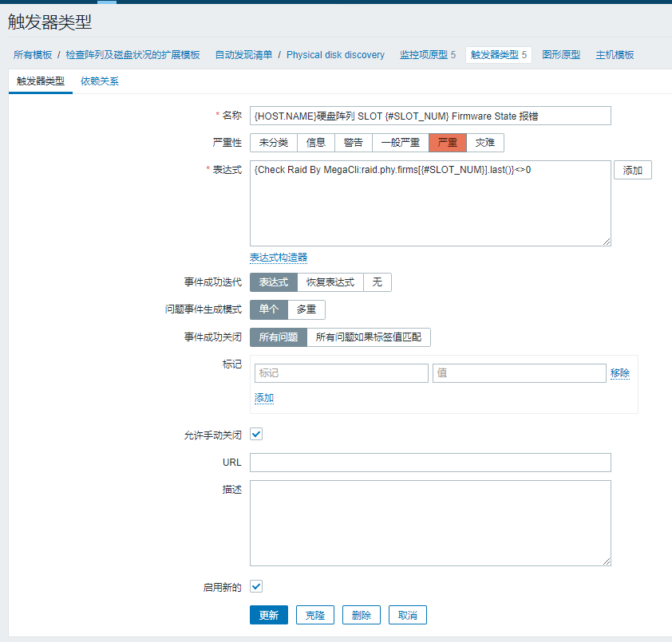The image size is (672, 642).
Task: Set severity to 一般严重
Action: click(401, 143)
